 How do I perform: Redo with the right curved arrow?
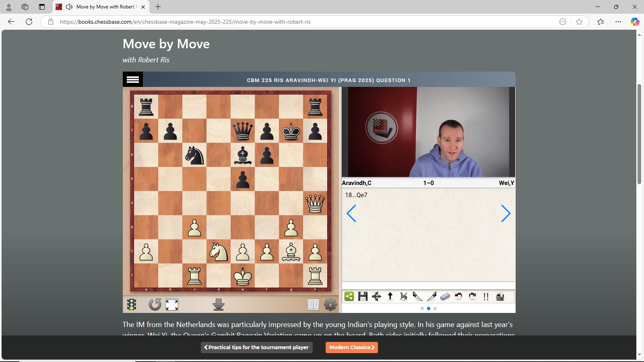pyautogui.click(x=472, y=296)
